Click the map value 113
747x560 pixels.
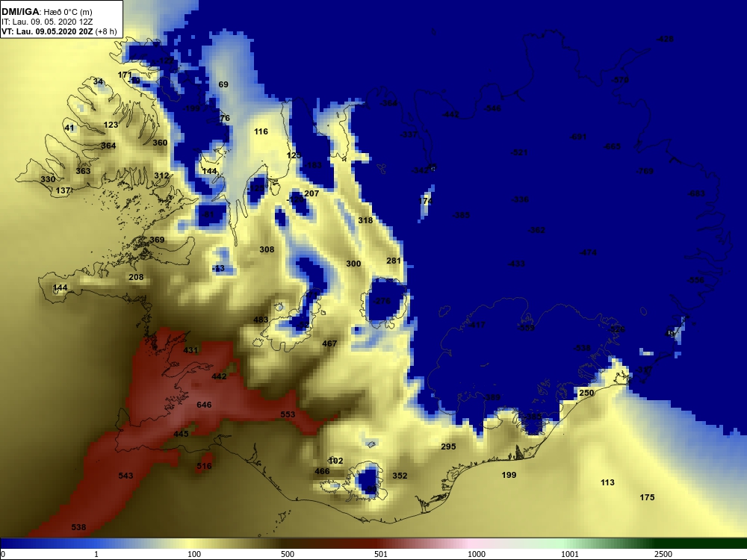coord(607,482)
